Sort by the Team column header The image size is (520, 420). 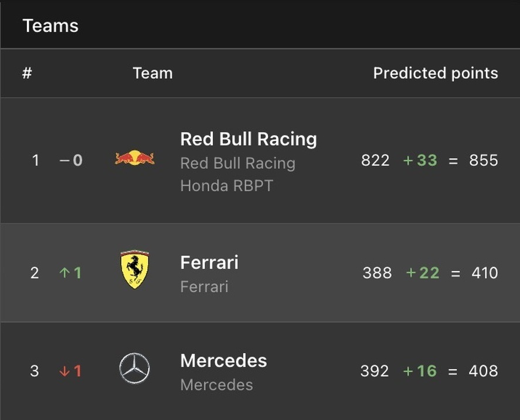[x=153, y=73]
